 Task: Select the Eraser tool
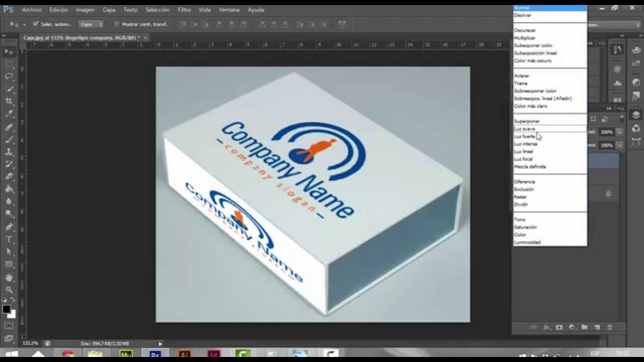(x=9, y=176)
